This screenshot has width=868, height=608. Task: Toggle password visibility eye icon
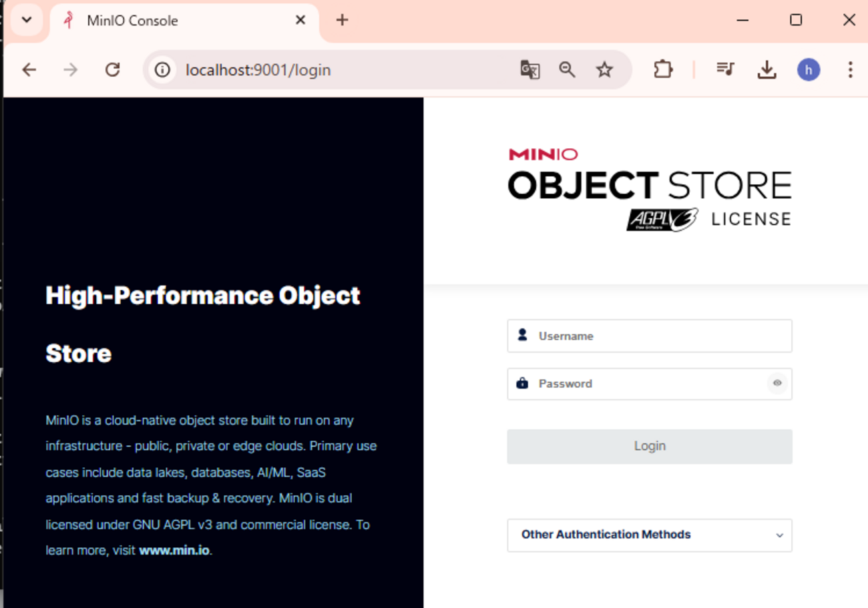point(777,383)
